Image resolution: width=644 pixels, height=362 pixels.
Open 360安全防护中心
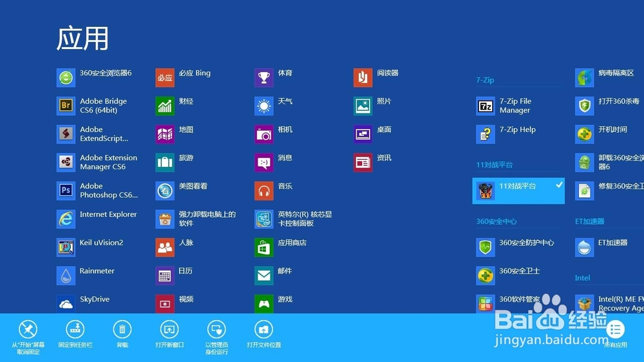click(x=486, y=247)
